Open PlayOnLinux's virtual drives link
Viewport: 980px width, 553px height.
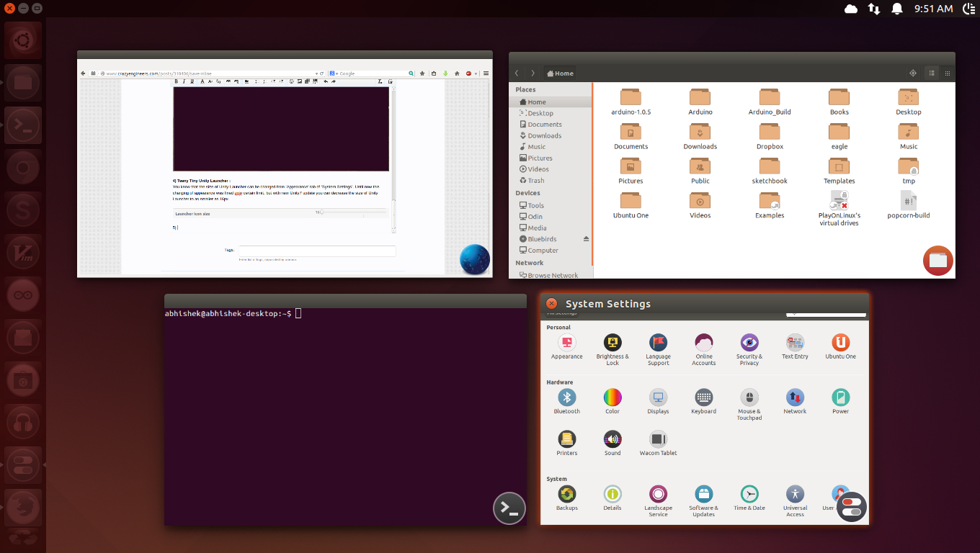point(839,208)
